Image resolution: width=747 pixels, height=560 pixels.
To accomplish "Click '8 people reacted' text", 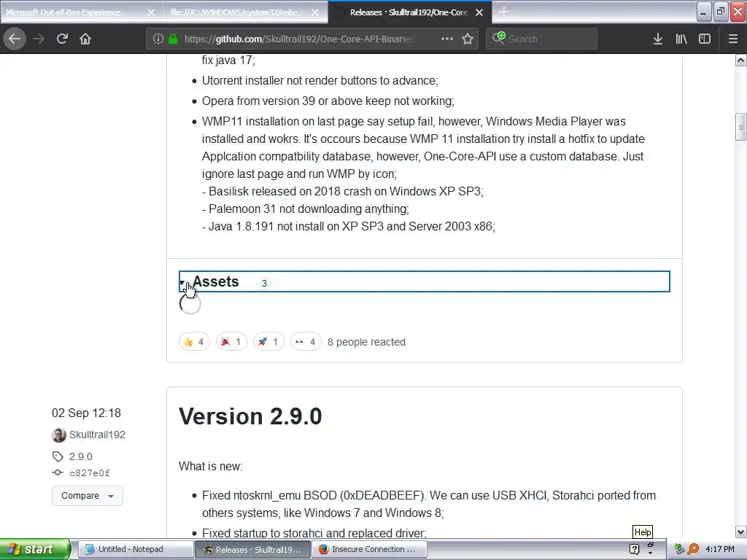I will 366,342.
